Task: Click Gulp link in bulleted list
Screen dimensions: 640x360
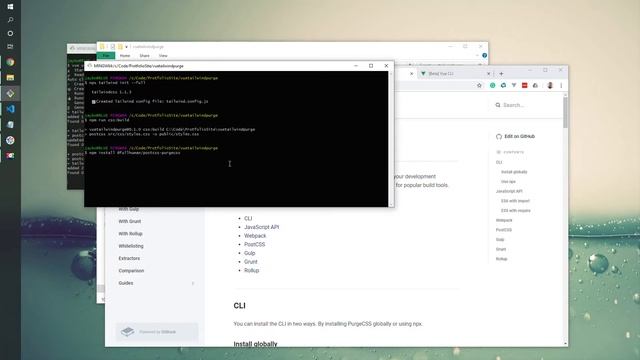Action: click(x=249, y=253)
